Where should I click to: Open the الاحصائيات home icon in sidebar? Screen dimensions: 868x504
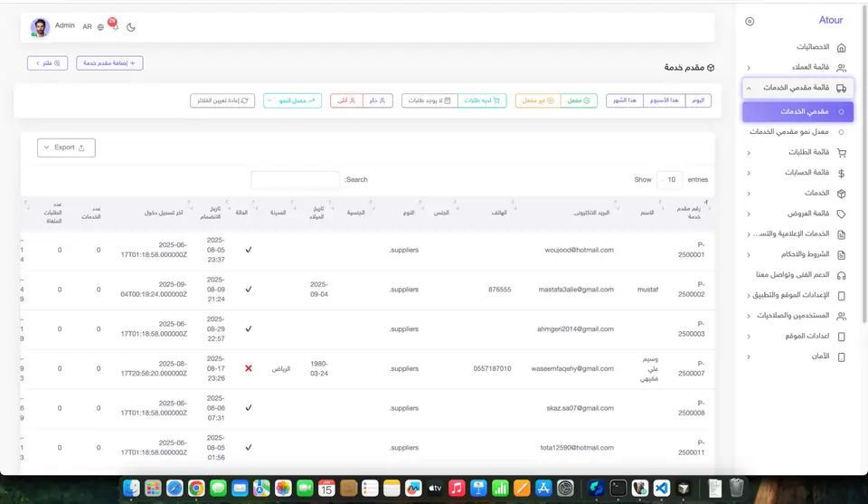[841, 48]
